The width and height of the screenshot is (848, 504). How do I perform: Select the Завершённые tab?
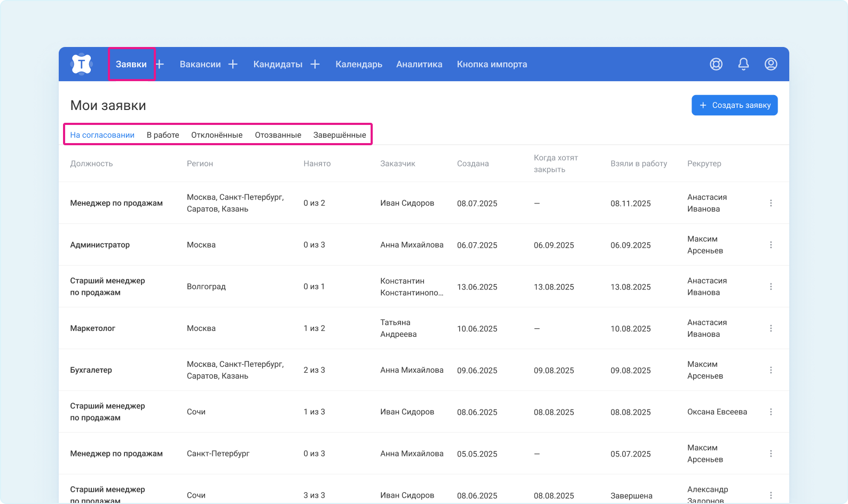(340, 135)
